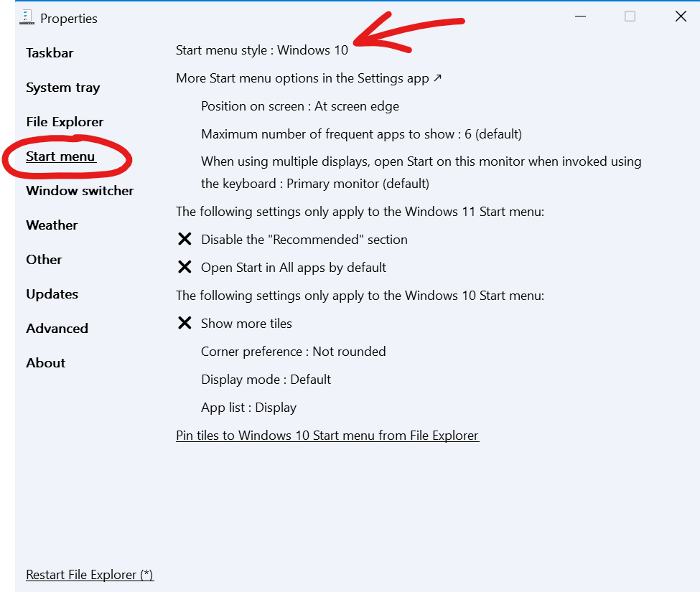This screenshot has height=592, width=700.
Task: Close the Properties window
Action: [x=681, y=17]
